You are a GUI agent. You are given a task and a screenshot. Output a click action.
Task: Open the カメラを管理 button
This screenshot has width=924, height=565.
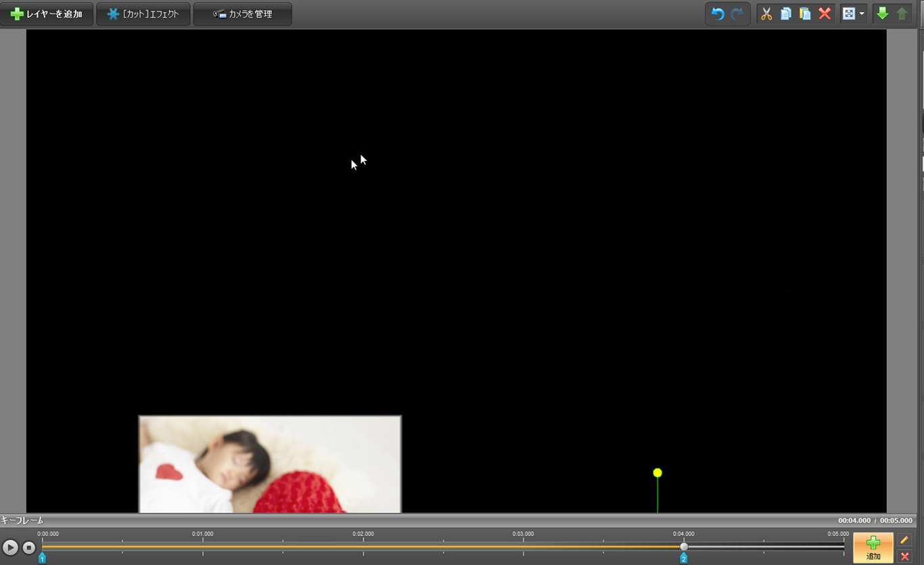click(242, 14)
